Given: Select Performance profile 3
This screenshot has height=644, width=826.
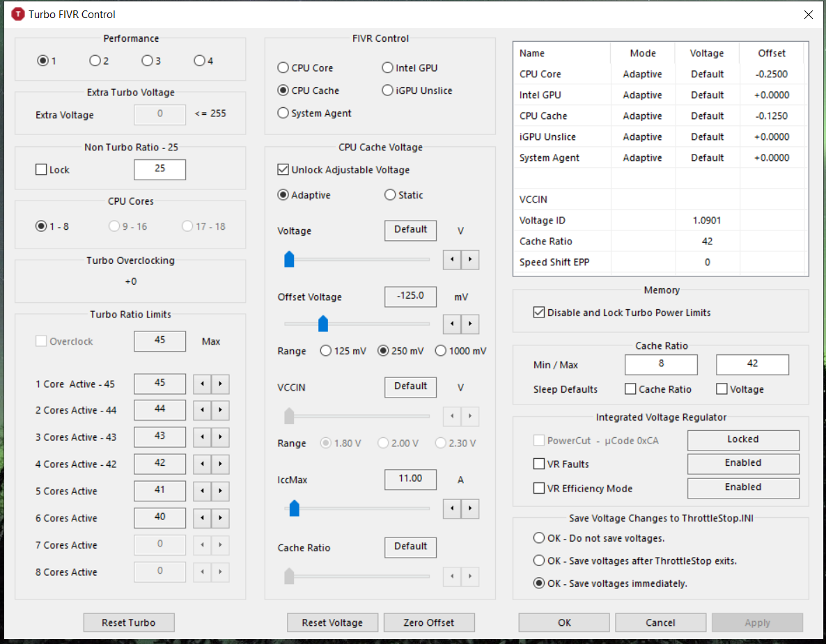Looking at the screenshot, I should (151, 61).
